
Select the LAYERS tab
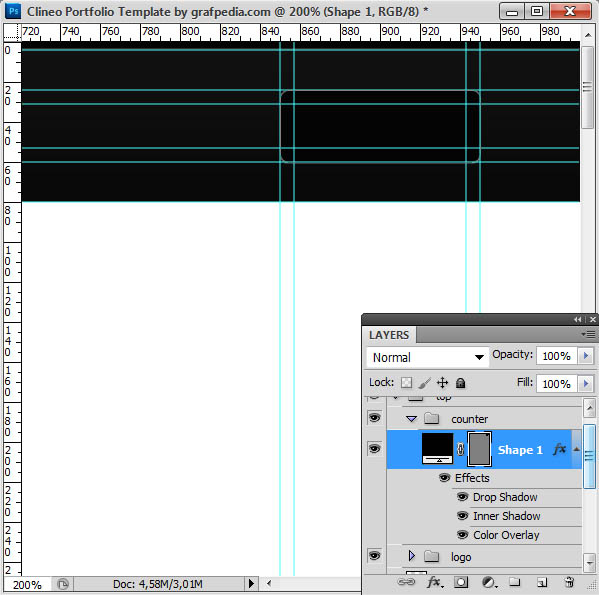tap(389, 335)
